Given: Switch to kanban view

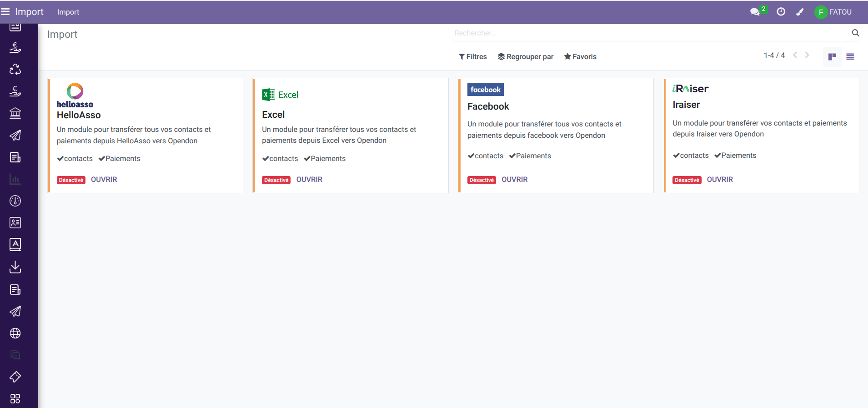Looking at the screenshot, I should pyautogui.click(x=832, y=56).
